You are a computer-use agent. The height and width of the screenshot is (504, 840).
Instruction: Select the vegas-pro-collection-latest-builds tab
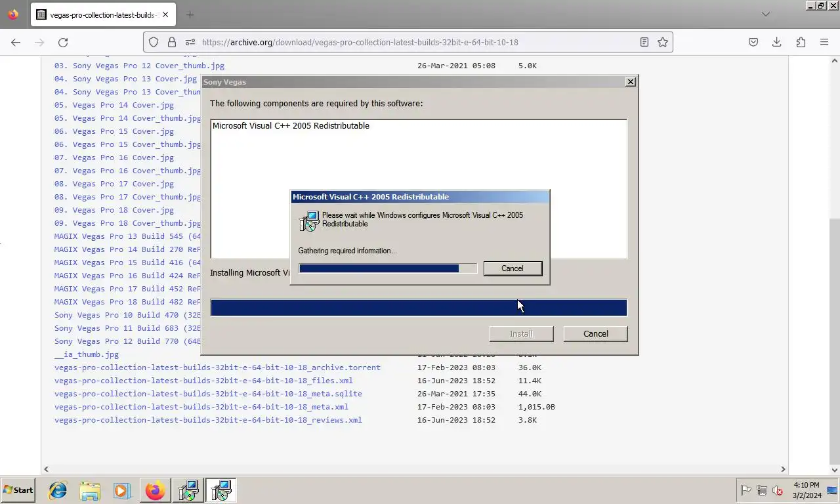pyautogui.click(x=102, y=14)
